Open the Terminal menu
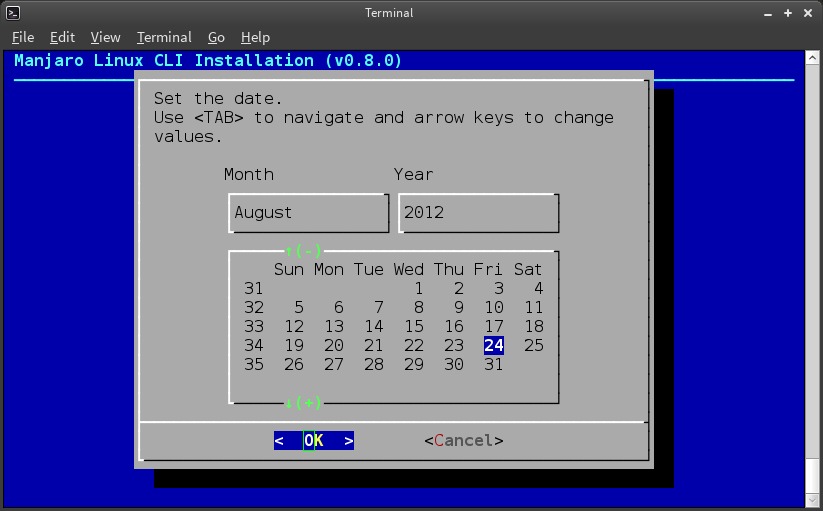This screenshot has width=823, height=511. (x=164, y=37)
